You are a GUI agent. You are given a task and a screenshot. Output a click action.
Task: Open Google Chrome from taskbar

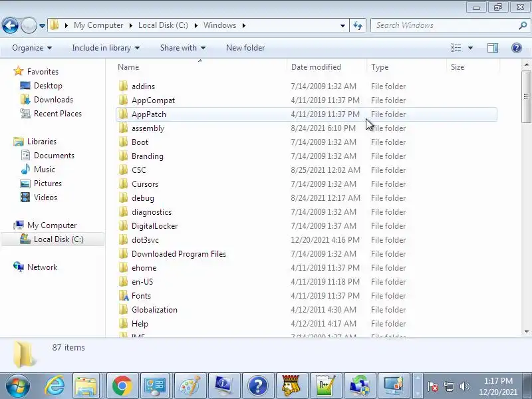pos(122,386)
